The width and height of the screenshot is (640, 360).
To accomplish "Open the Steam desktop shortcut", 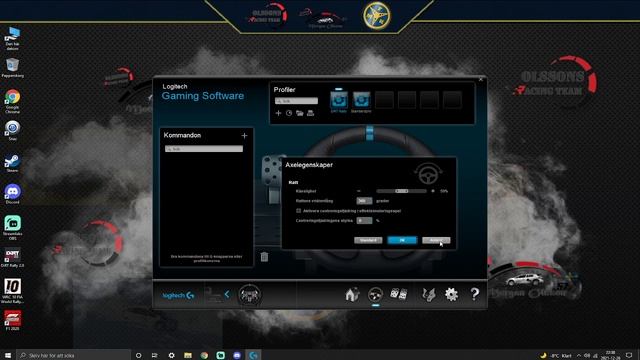I will [13, 163].
